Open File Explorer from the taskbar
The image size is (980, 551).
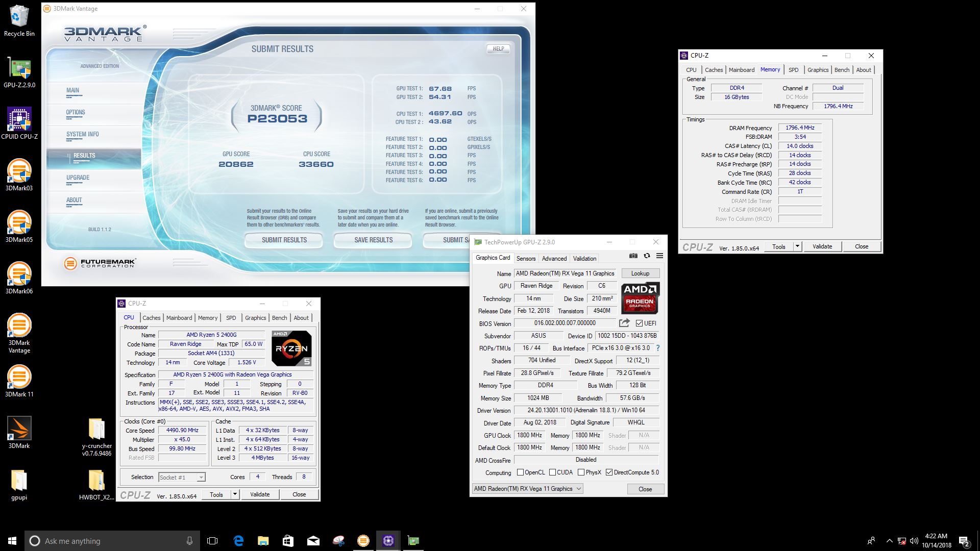[x=263, y=541]
